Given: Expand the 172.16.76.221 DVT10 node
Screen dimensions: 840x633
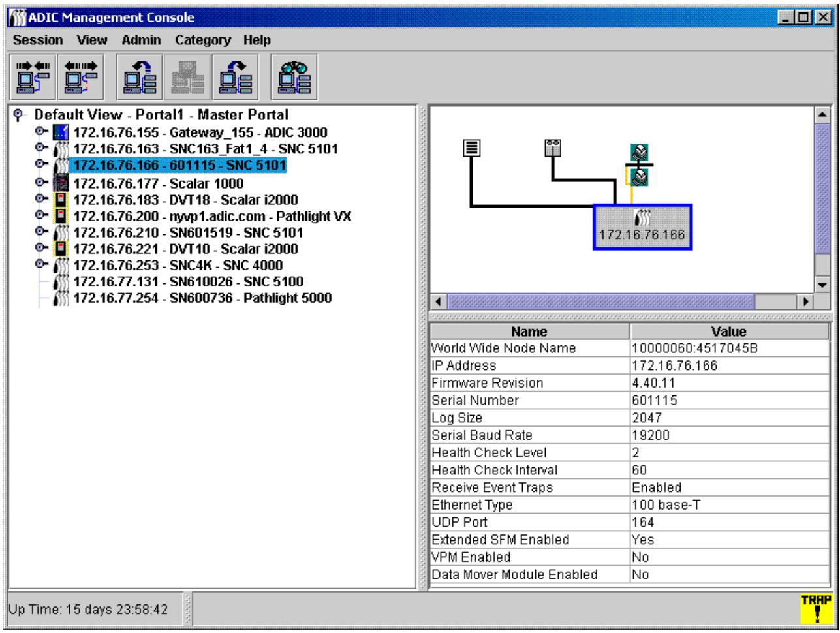Looking at the screenshot, I should click(x=42, y=249).
